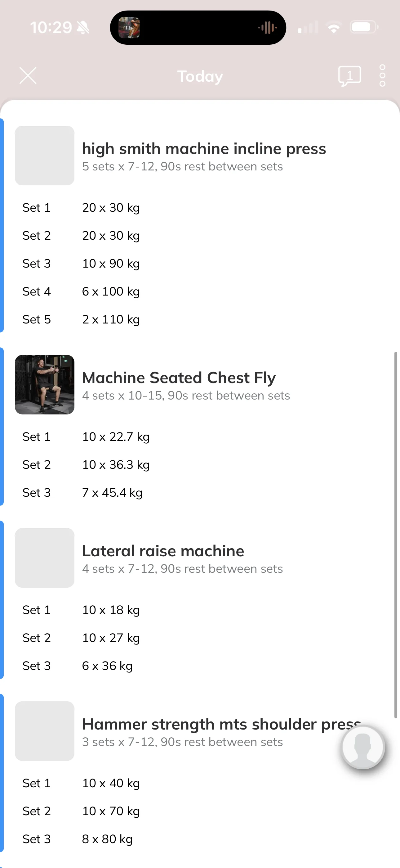The height and width of the screenshot is (868, 400).
Task: Open Machine Seated Chest Fly thumbnail
Action: (44, 384)
